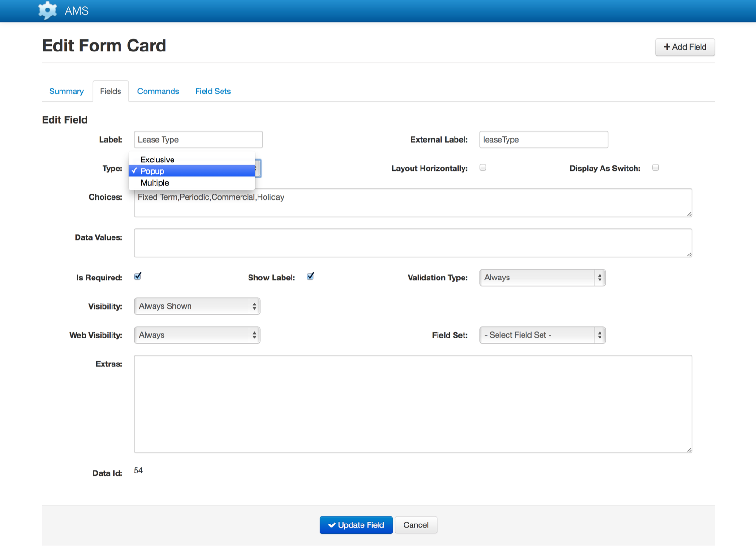Switch to the Field Sets tab
This screenshot has height=558, width=756.
(213, 91)
